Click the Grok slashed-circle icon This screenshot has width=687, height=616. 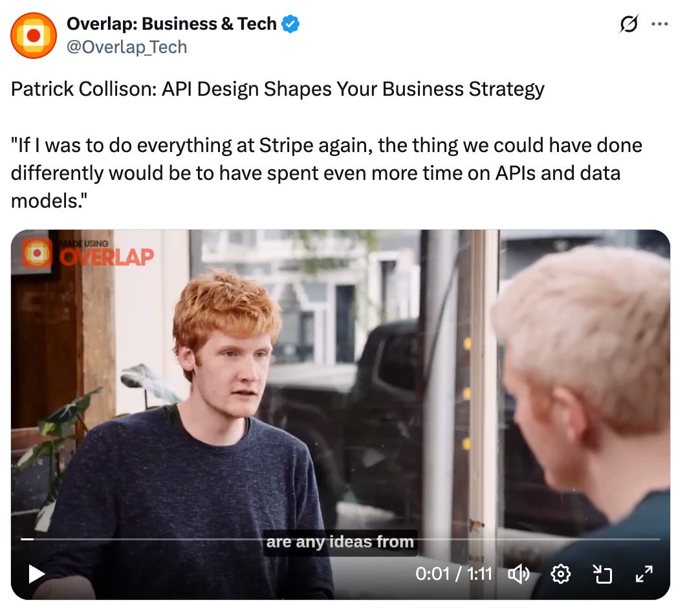(x=628, y=24)
